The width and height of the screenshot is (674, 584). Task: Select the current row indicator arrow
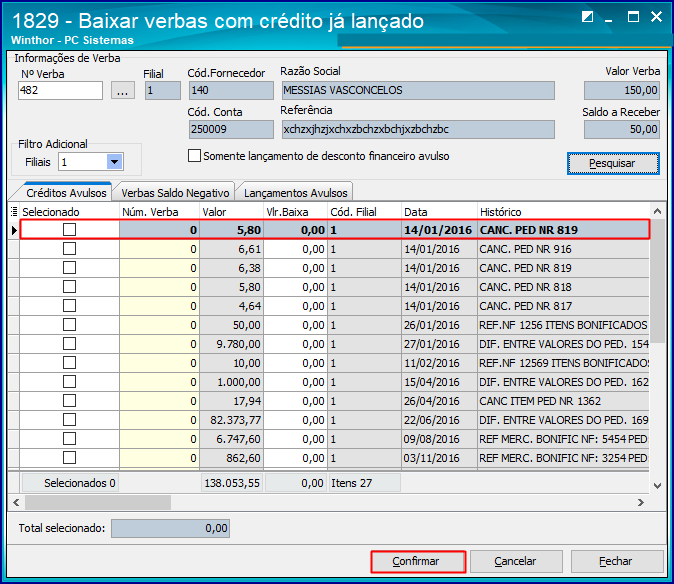pos(14,230)
